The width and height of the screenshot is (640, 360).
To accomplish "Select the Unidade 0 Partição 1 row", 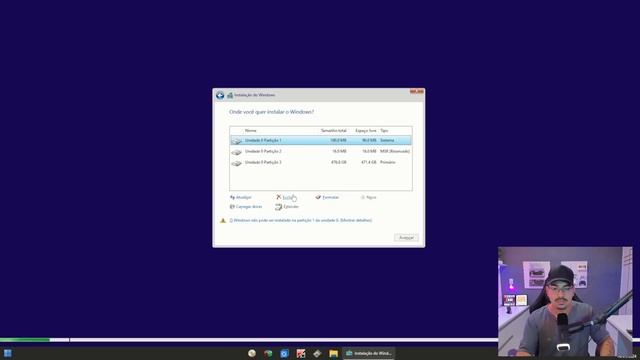I will [321, 140].
